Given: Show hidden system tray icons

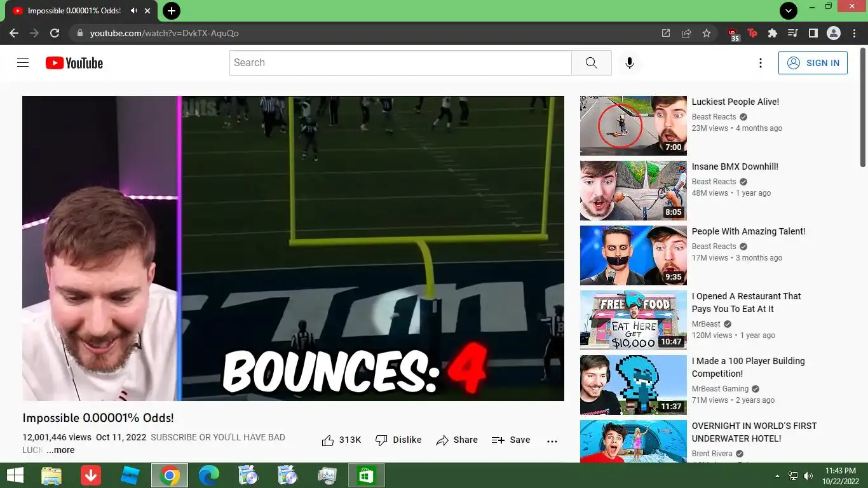Looking at the screenshot, I should (x=777, y=476).
